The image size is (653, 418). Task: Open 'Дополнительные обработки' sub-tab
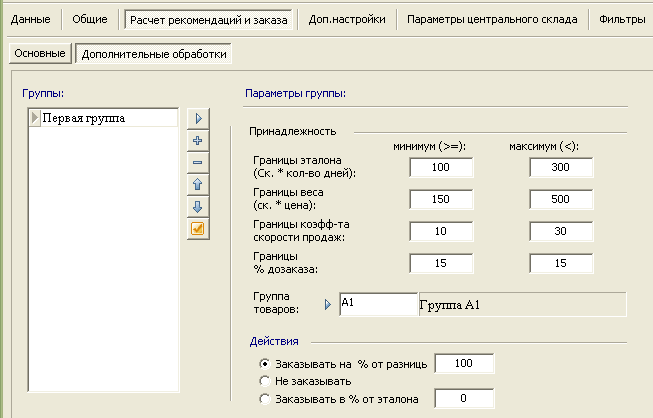tap(154, 54)
